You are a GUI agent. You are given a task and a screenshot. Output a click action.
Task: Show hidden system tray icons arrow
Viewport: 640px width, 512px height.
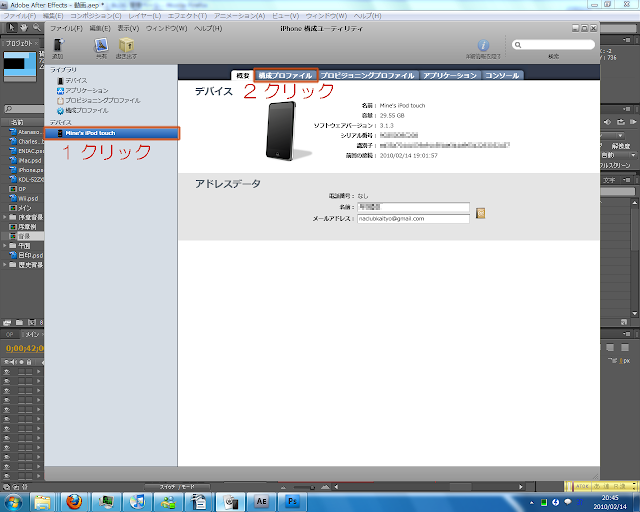click(531, 502)
